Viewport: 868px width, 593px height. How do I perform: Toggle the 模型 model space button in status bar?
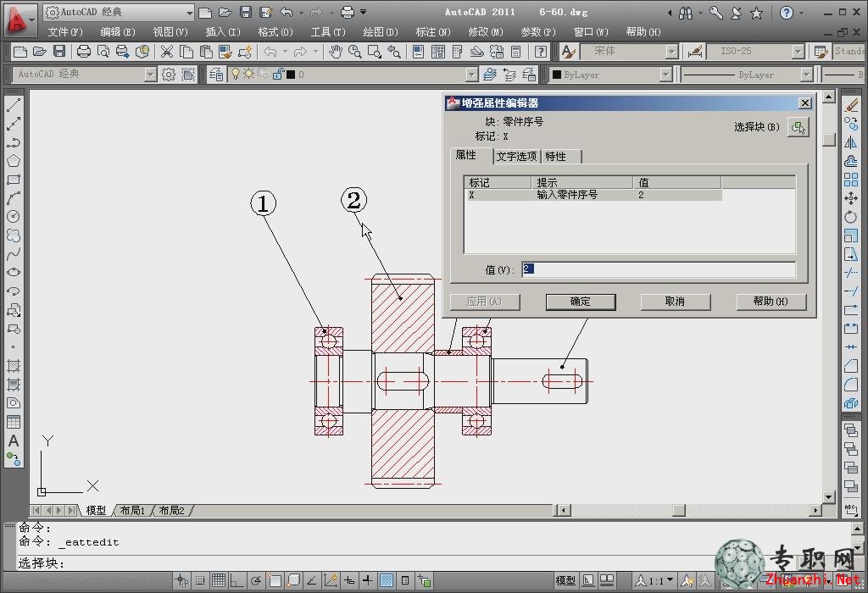[565, 580]
